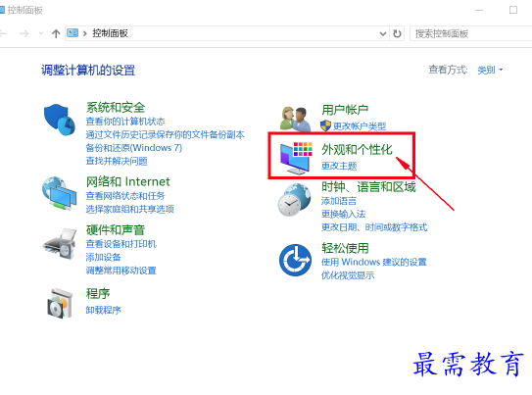Click the forward navigation arrow
Viewport: 532px width, 395px height.
(x=24, y=33)
